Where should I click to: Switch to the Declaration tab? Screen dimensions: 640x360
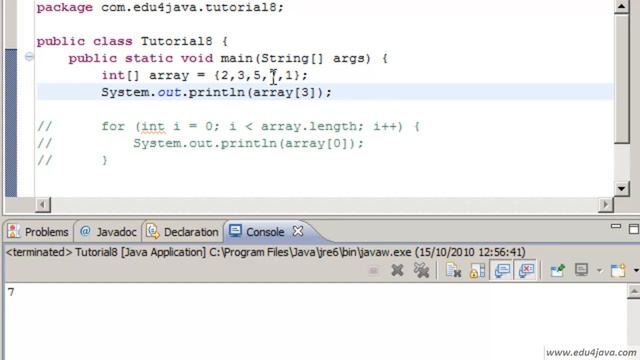tap(182, 232)
